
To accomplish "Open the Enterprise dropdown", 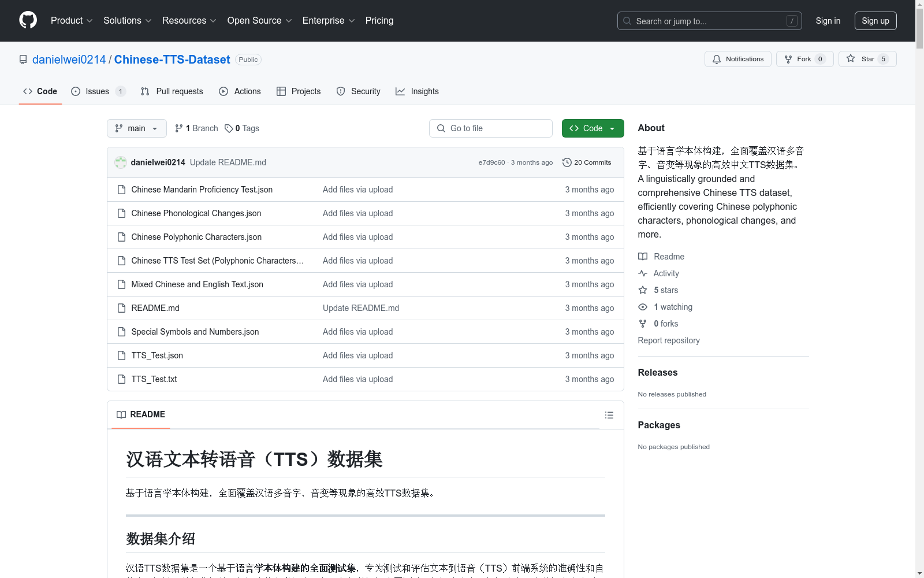I will [329, 20].
